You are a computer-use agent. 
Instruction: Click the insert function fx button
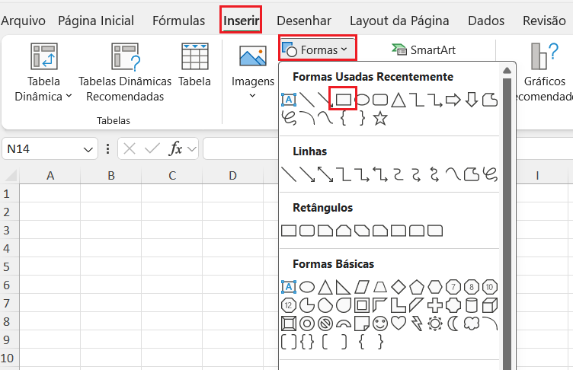pos(175,149)
